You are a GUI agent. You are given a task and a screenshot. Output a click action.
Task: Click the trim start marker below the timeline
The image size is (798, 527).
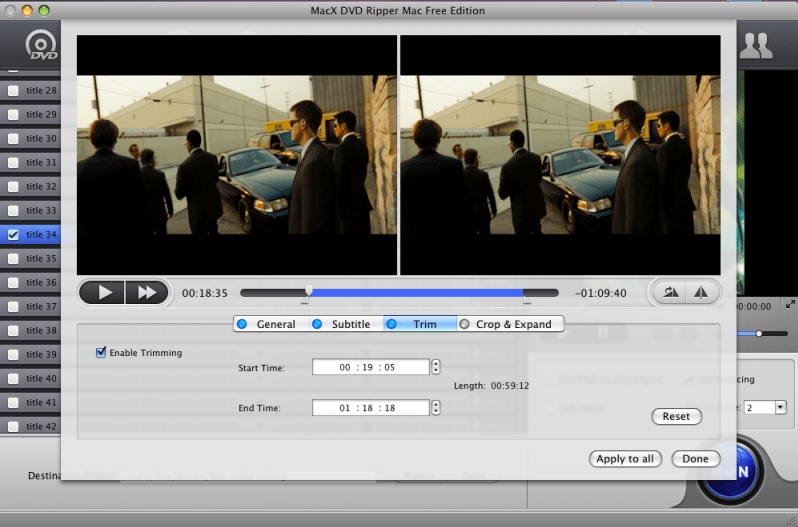click(x=304, y=300)
